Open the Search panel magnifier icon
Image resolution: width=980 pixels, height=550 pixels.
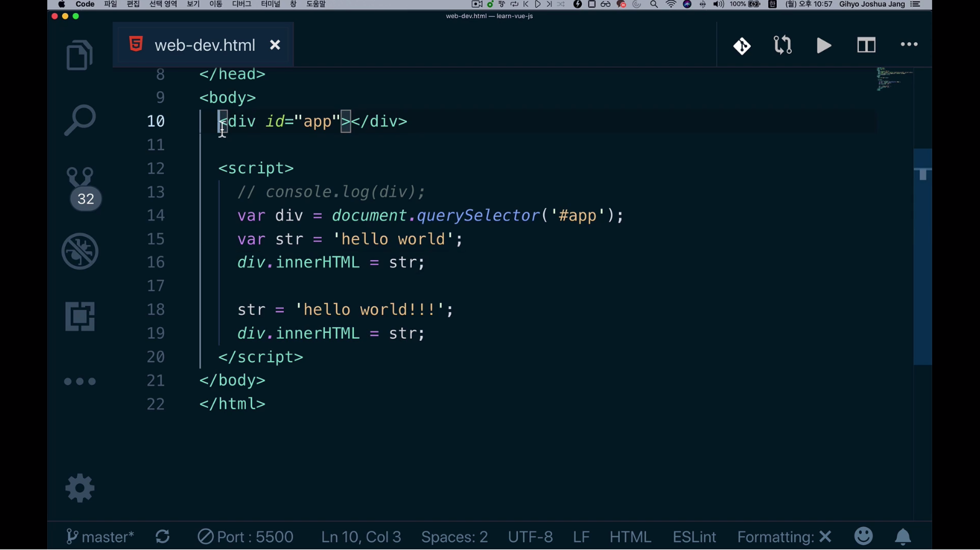pyautogui.click(x=79, y=120)
